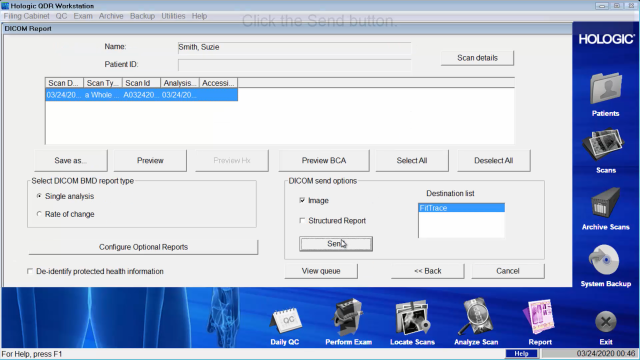Click the status bar Help button

click(x=521, y=353)
